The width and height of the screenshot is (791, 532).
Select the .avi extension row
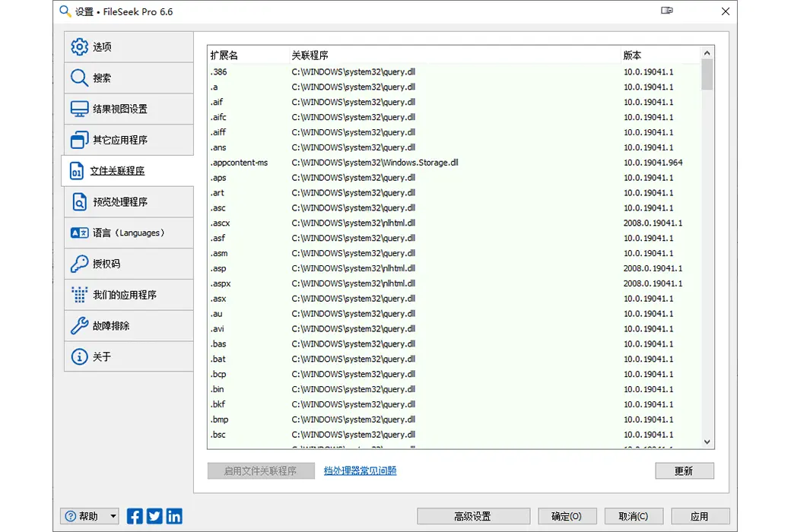click(454, 329)
